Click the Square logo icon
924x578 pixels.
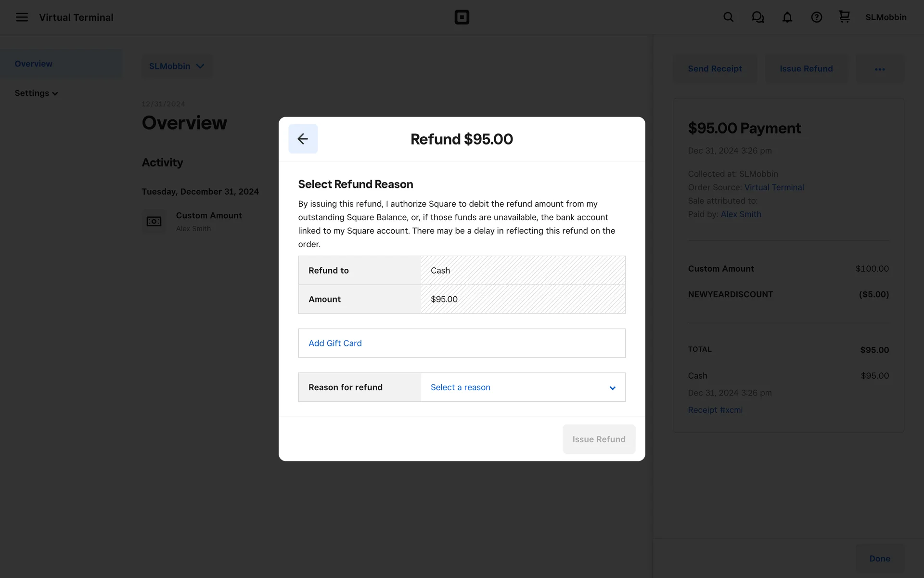[462, 17]
